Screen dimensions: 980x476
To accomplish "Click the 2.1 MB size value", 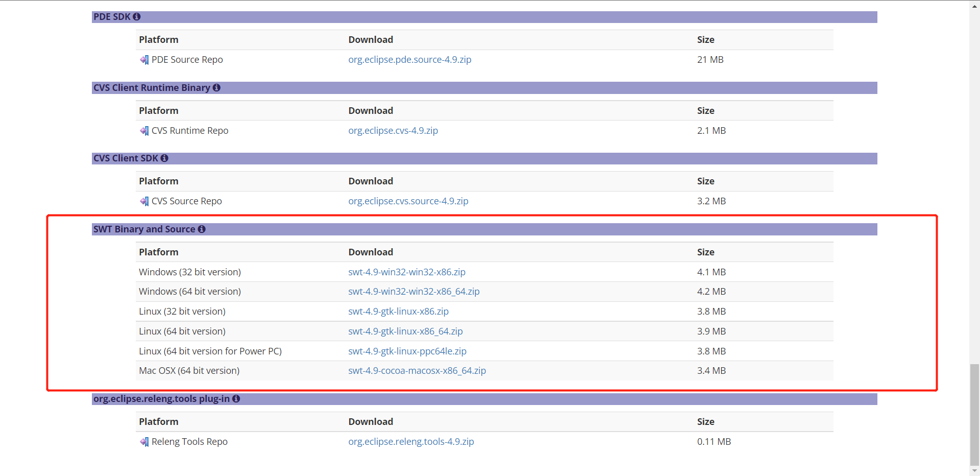I will [x=712, y=131].
